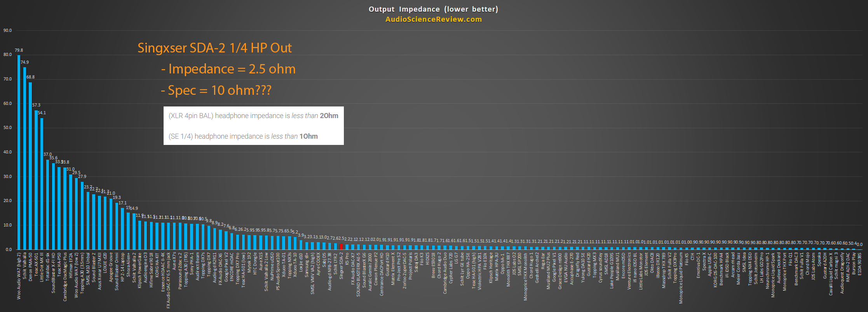Image resolution: width=868 pixels, height=312 pixels.
Task: Click the 68.8 data value label
Action: point(30,77)
